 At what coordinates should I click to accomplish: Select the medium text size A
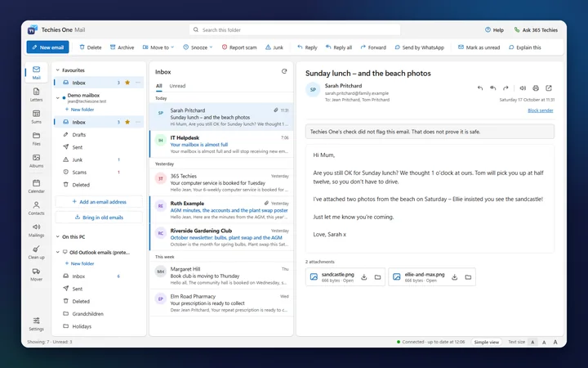point(544,342)
